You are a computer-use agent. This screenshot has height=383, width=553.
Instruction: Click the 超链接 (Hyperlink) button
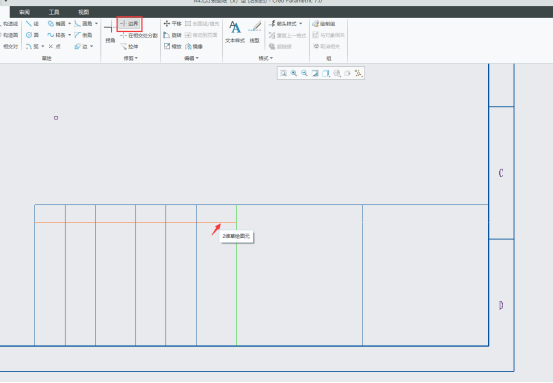click(x=280, y=46)
